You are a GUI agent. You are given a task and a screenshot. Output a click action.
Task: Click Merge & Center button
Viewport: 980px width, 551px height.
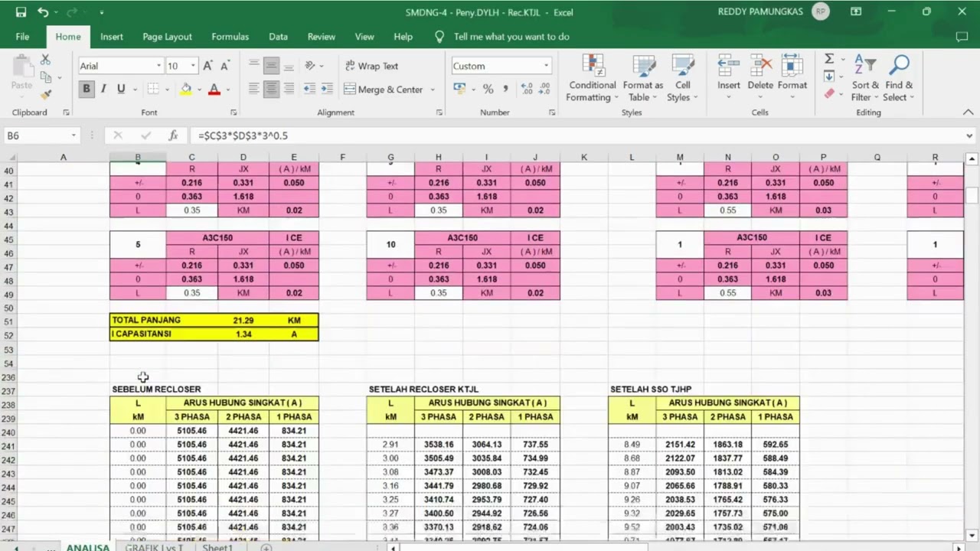384,90
